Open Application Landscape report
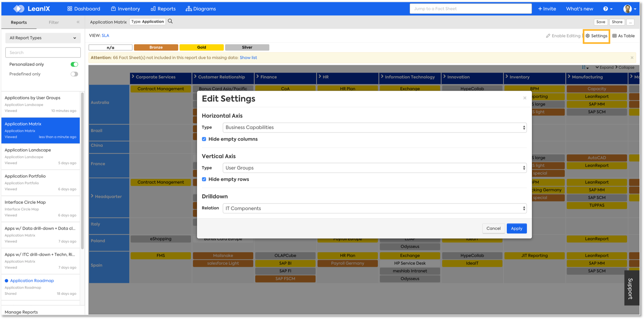Image resolution: width=644 pixels, height=319 pixels. point(41,156)
